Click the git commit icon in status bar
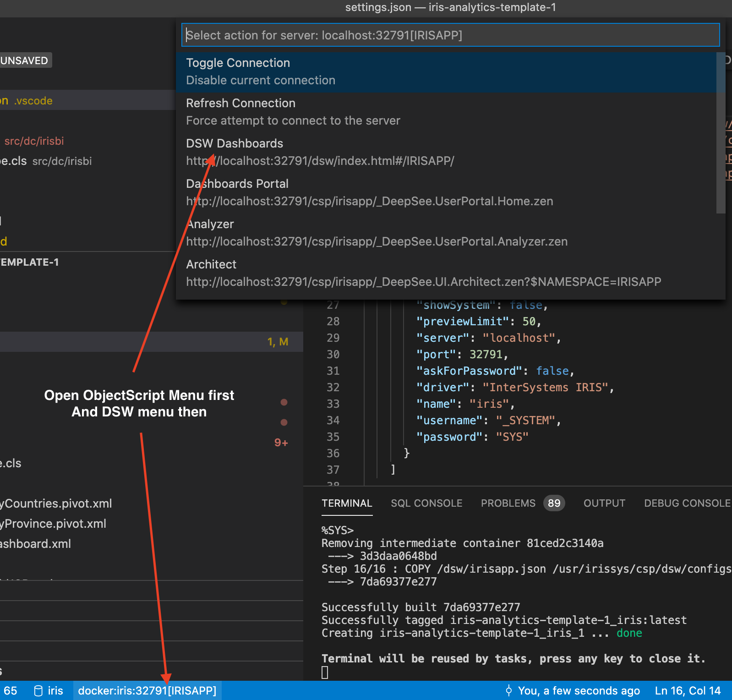732x700 pixels. pos(508,690)
